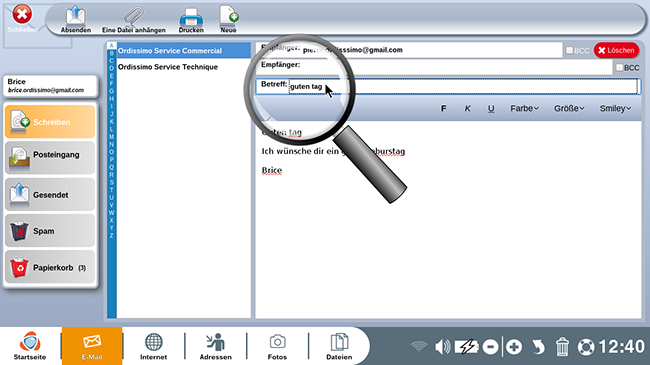Click the word Brice in message body
The image size is (650, 365).
(x=272, y=170)
